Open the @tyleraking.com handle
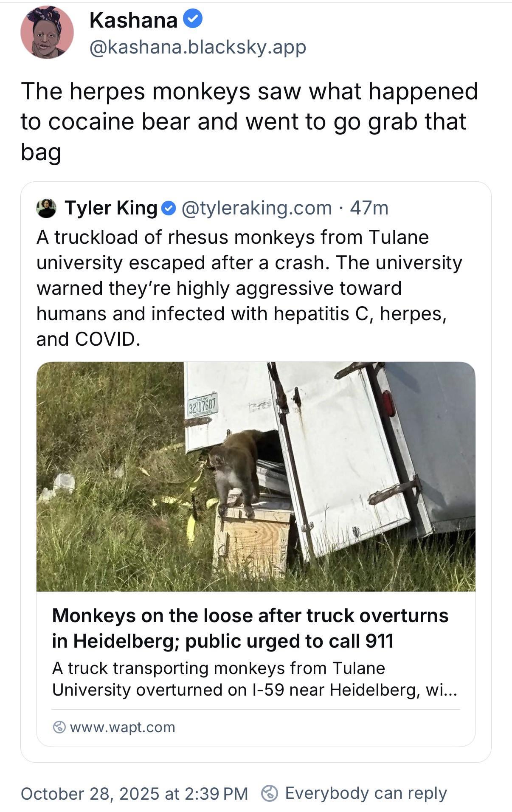Viewport: 512px width, 812px height. [256, 208]
